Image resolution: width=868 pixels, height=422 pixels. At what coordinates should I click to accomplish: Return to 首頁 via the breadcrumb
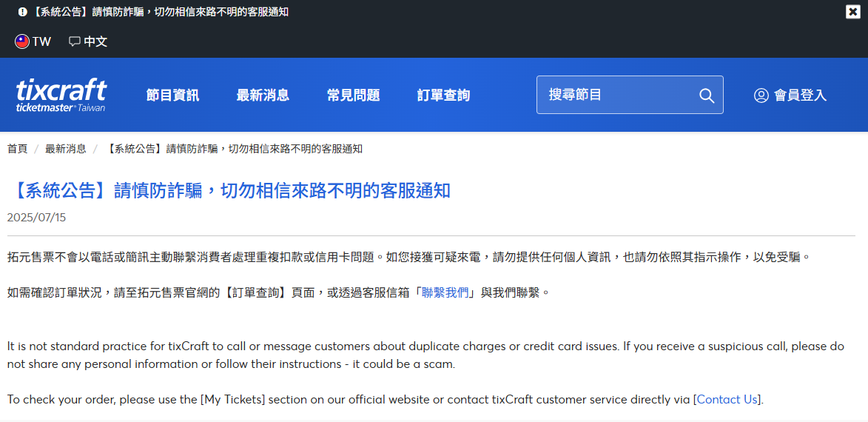17,149
